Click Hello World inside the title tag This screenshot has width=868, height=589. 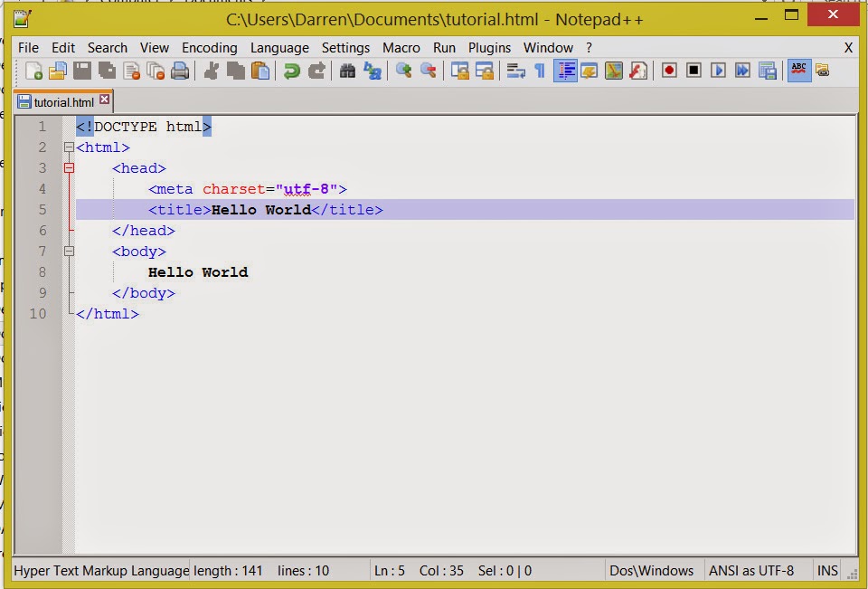coord(261,209)
